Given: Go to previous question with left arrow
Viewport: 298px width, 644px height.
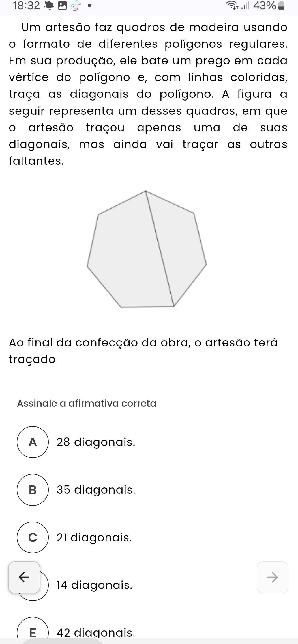Looking at the screenshot, I should pyautogui.click(x=24, y=577).
